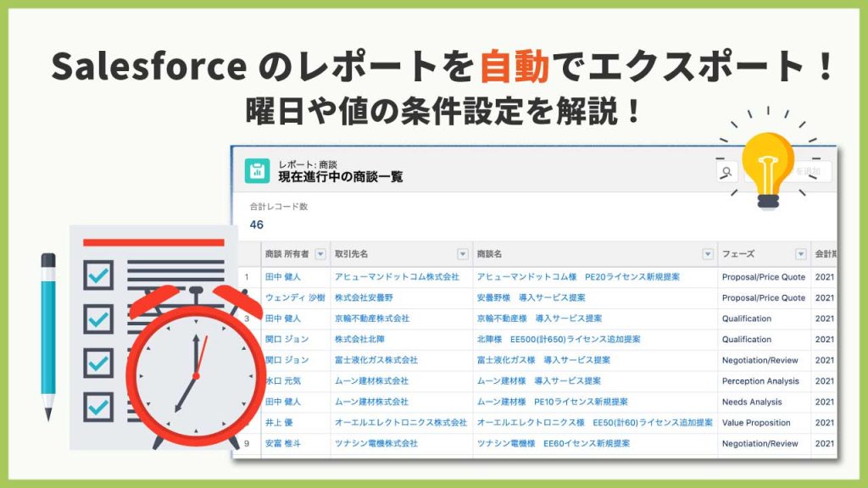The width and height of the screenshot is (868, 488).
Task: Click the 合計レコード数 value 46
Action: tap(256, 225)
